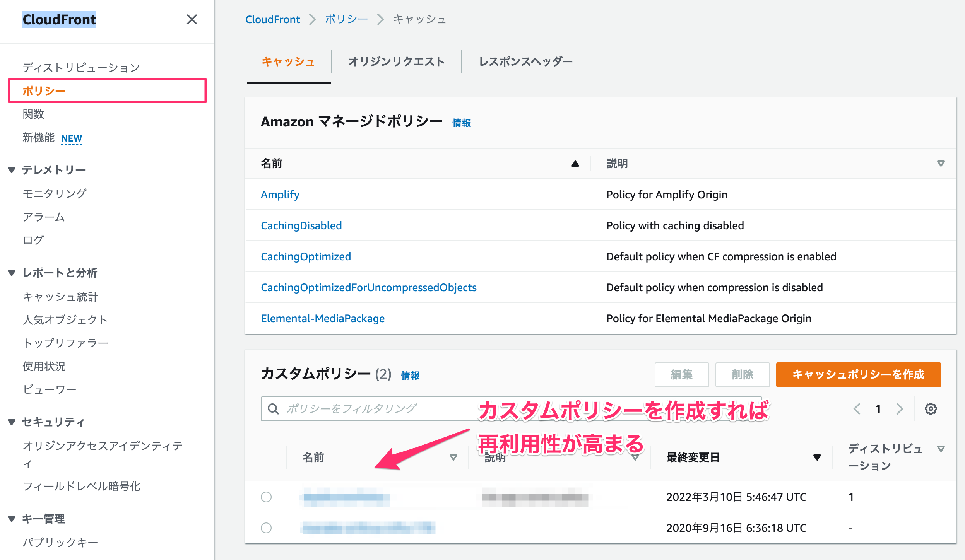
Task: Collapse the セキュリティ sidebar section
Action: (12, 422)
